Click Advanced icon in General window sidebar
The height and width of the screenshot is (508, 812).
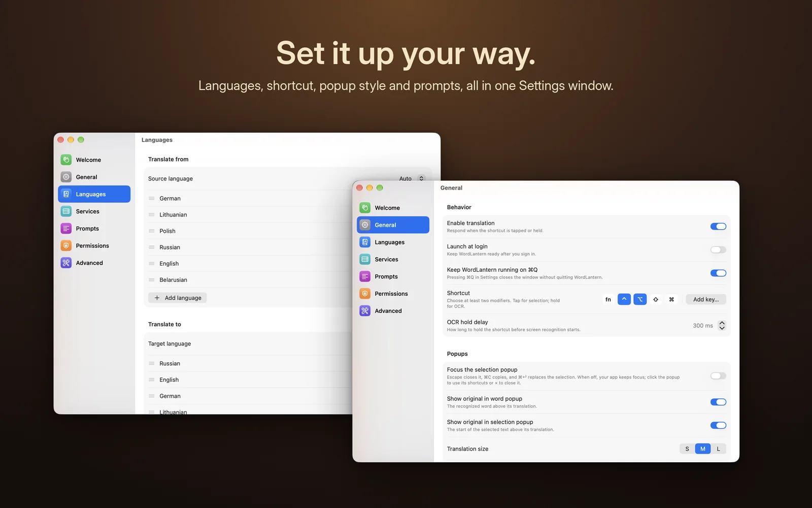tap(365, 311)
